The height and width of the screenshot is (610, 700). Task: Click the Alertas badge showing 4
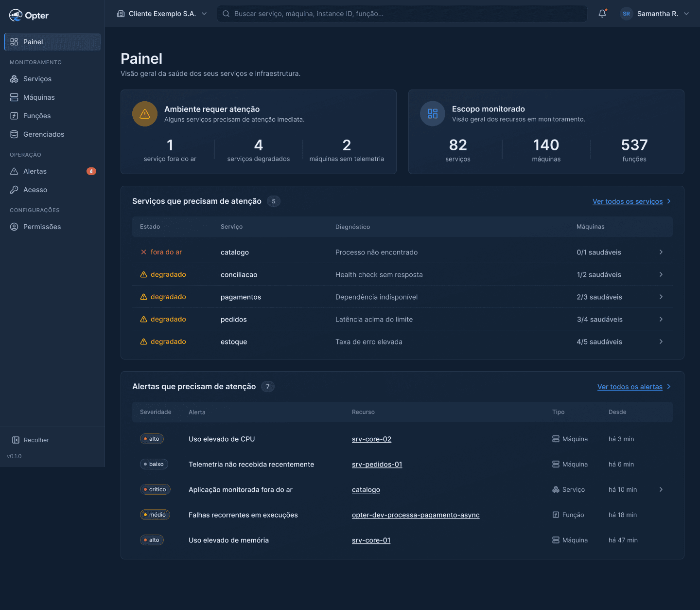coord(91,171)
